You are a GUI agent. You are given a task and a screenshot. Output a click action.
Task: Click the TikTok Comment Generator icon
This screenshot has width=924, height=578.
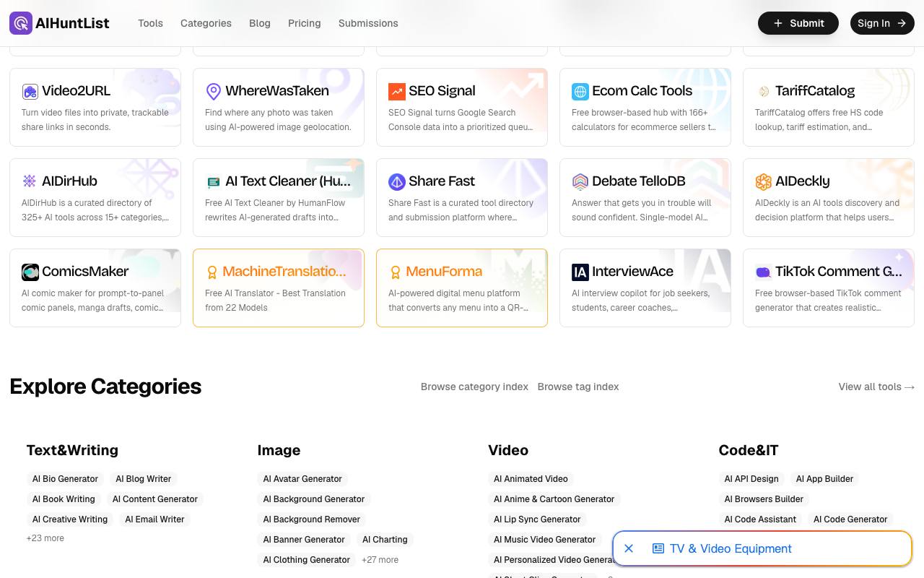[764, 272]
